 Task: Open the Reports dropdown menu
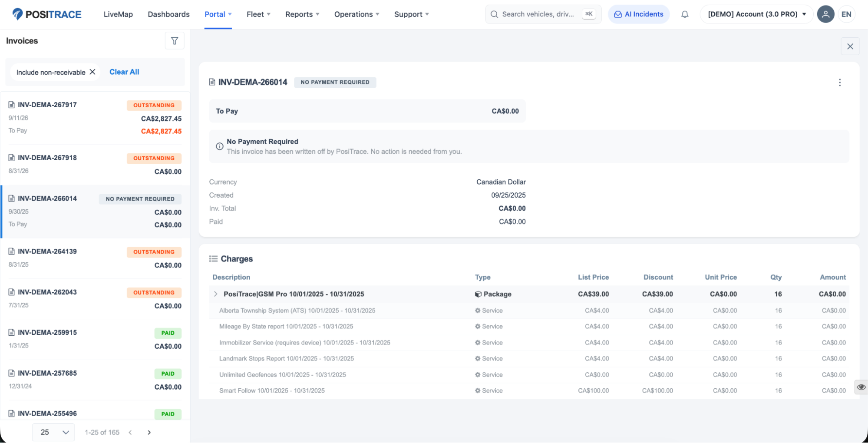coord(302,14)
